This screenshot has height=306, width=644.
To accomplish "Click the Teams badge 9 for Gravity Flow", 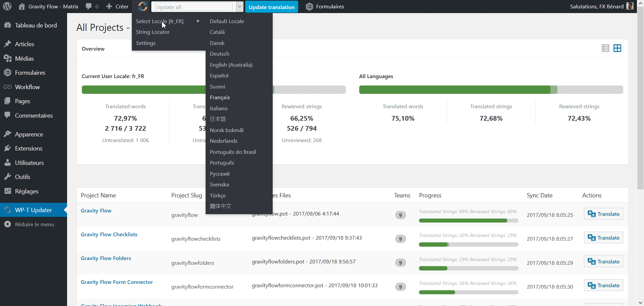I will (400, 215).
